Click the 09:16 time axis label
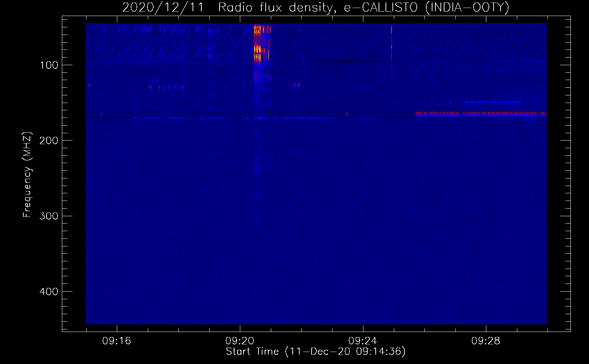This screenshot has height=364, width=589. (x=116, y=341)
